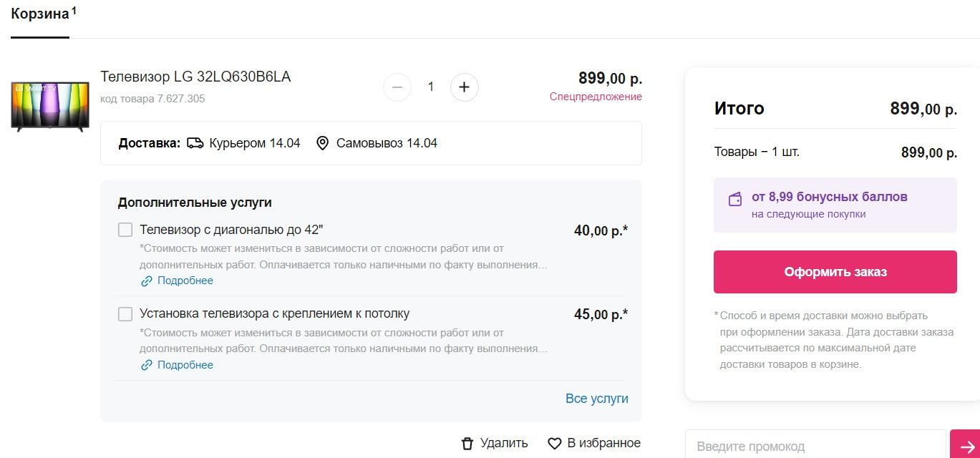Click the 'Введите промокод' input field

[x=815, y=446]
